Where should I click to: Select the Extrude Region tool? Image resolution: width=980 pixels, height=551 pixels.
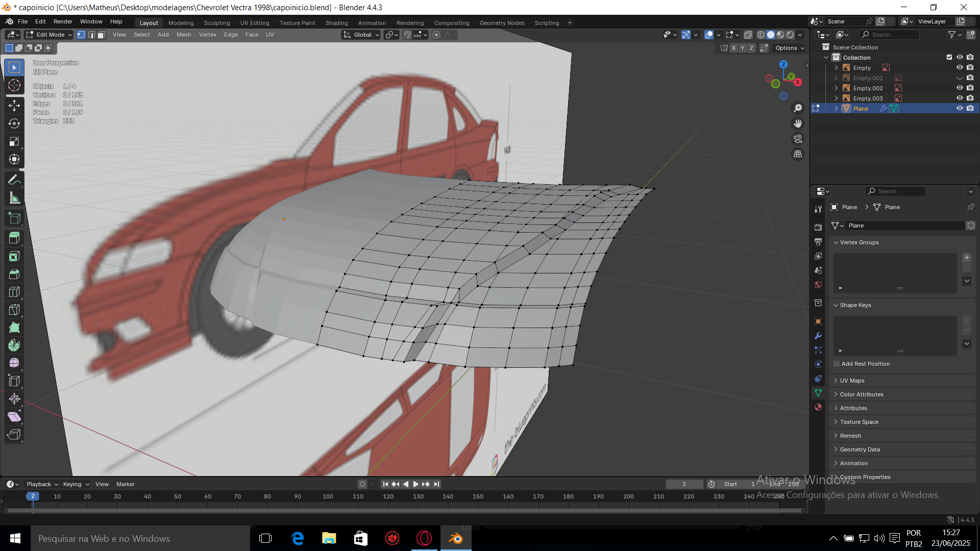pyautogui.click(x=14, y=238)
